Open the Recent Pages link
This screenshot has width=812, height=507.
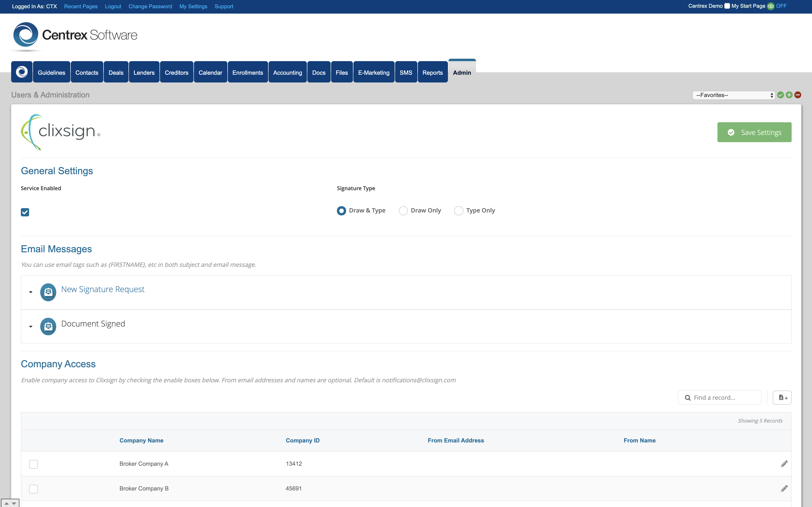tap(81, 6)
